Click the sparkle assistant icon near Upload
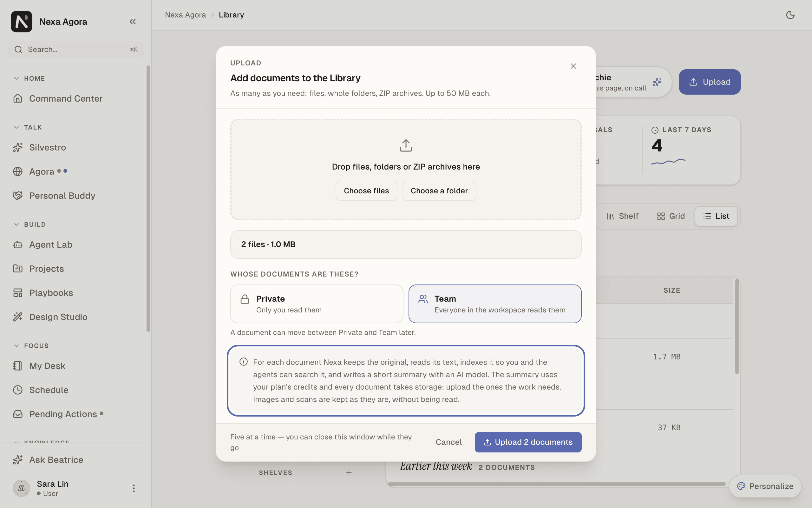The height and width of the screenshot is (508, 812). coord(657,82)
